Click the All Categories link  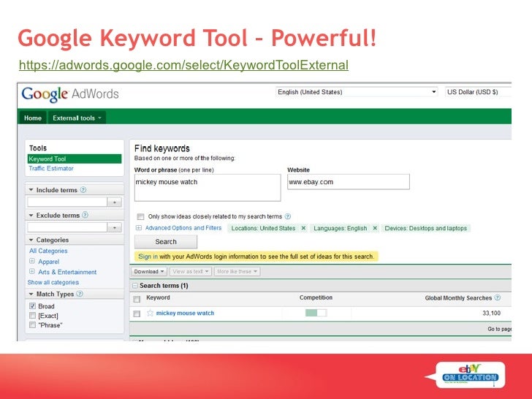pos(48,251)
